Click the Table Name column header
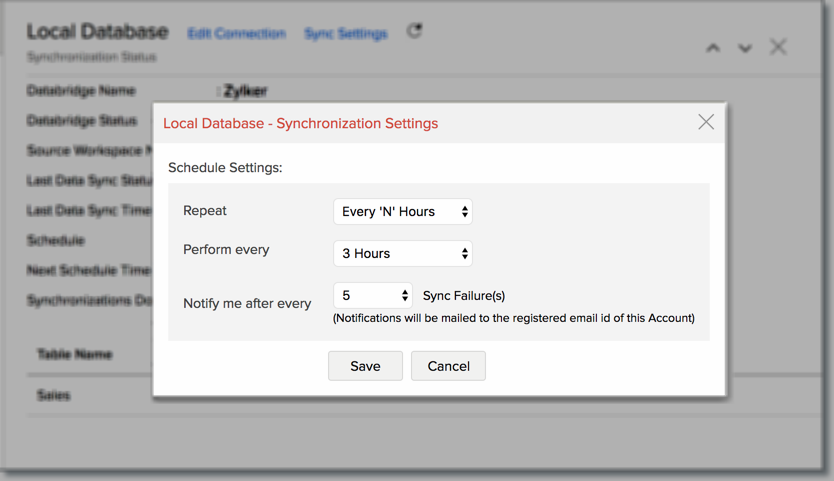834x481 pixels. (75, 354)
